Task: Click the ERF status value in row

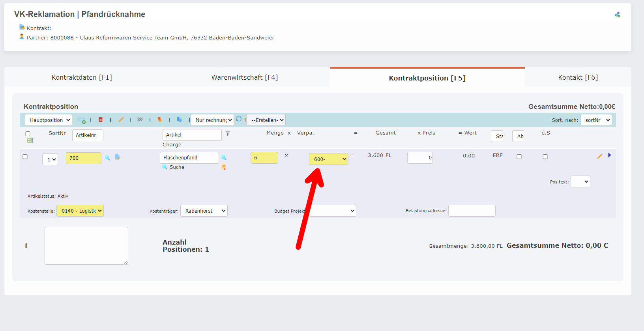Action: click(498, 155)
